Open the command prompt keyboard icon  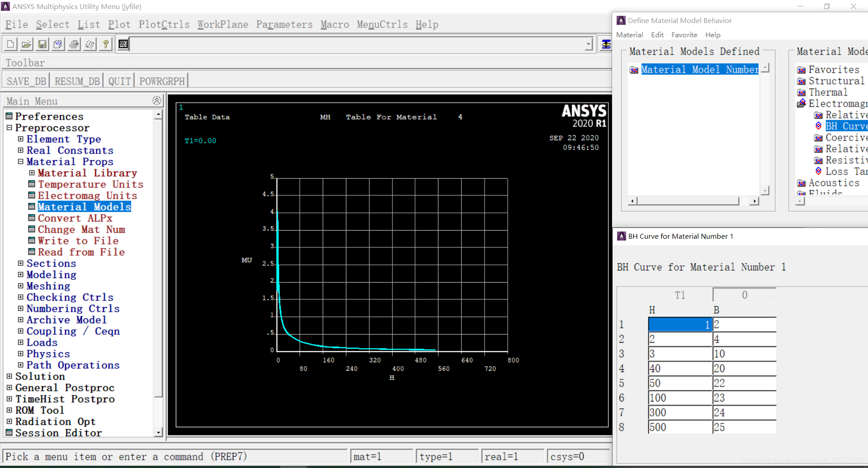(x=123, y=44)
